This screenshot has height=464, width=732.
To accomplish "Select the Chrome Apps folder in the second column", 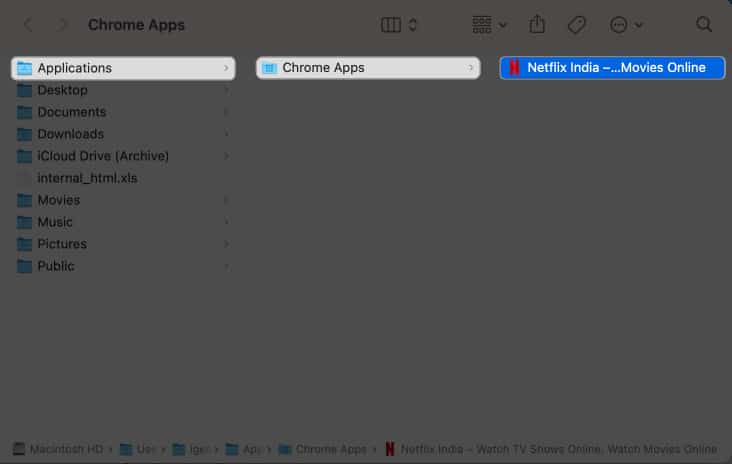I will pos(323,68).
